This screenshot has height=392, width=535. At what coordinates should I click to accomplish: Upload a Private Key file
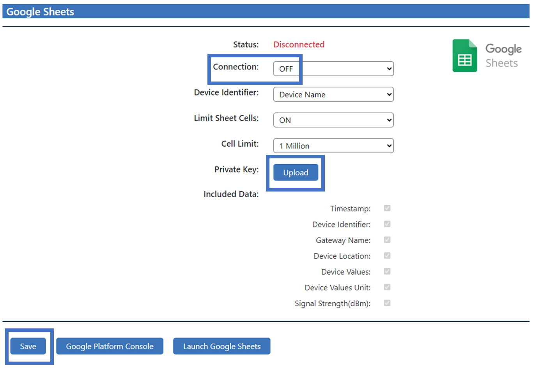[295, 172]
